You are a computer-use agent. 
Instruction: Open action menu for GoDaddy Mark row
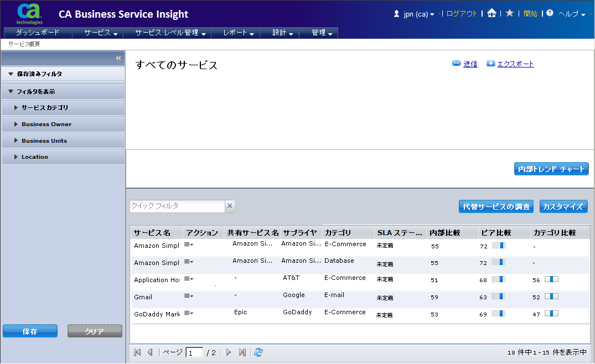coord(189,313)
